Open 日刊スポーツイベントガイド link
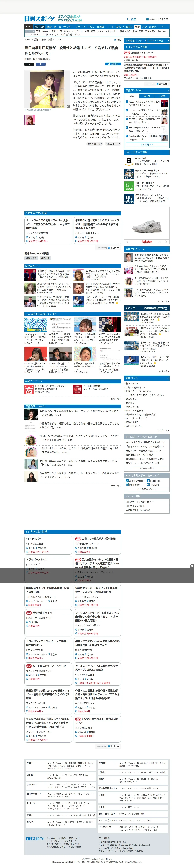194x868 pixels. pyautogui.click(x=140, y=502)
